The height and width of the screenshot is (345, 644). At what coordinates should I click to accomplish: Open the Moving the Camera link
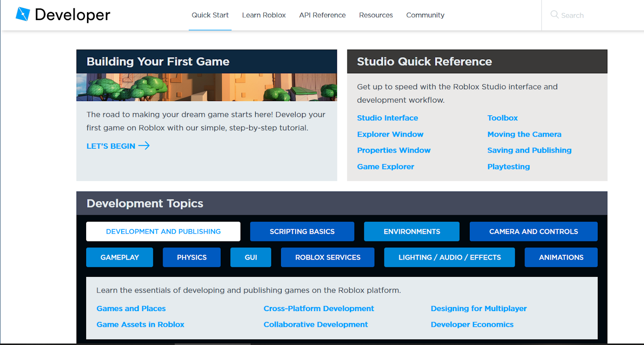(524, 134)
